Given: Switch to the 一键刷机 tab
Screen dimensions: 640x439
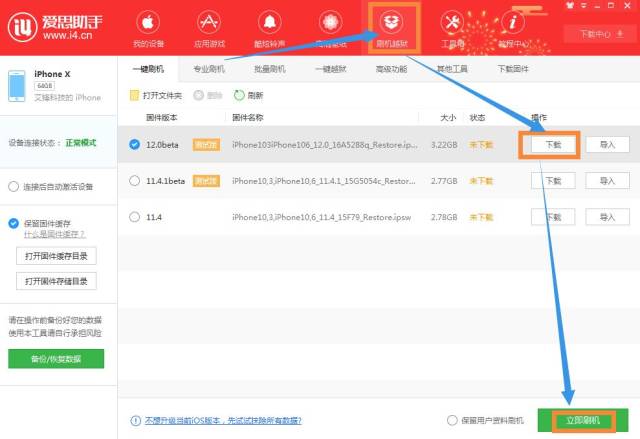Looking at the screenshot, I should click(x=148, y=69).
